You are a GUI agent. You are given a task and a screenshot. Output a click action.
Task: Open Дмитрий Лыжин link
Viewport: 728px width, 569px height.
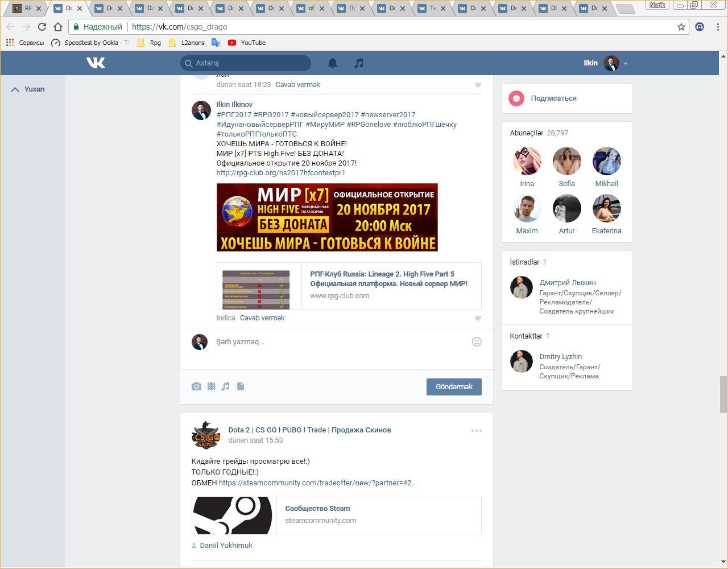pyautogui.click(x=568, y=283)
